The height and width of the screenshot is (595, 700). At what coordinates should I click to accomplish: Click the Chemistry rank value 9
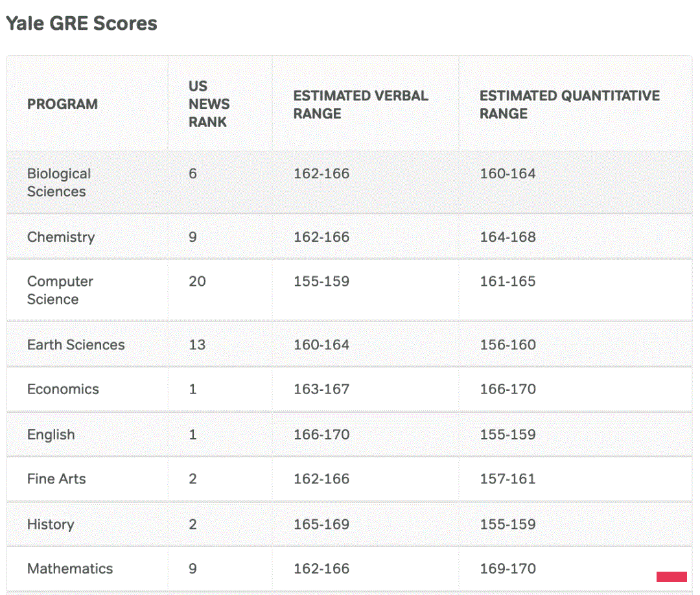(192, 237)
